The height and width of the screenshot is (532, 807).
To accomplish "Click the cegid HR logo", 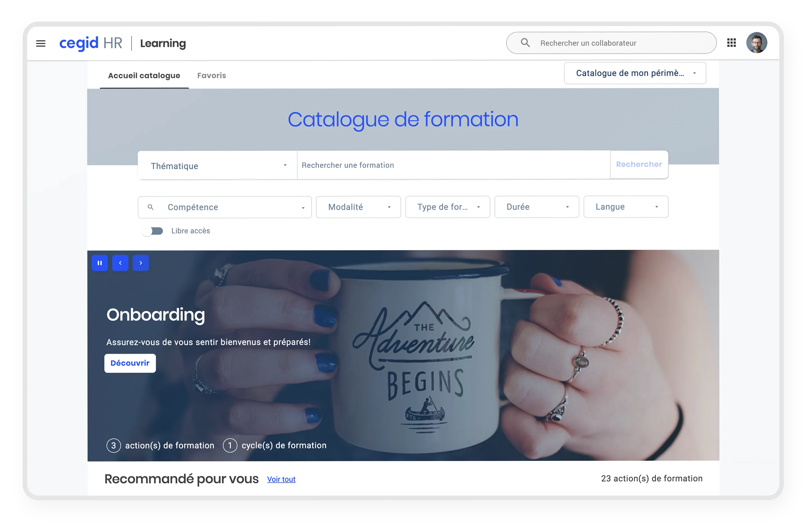I will click(x=90, y=43).
